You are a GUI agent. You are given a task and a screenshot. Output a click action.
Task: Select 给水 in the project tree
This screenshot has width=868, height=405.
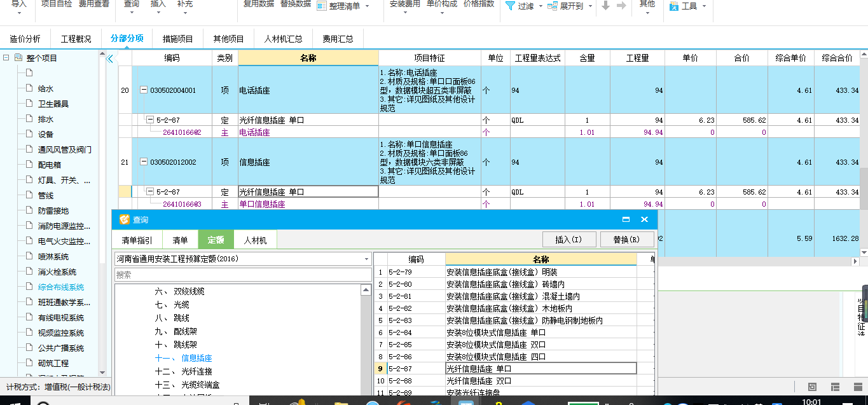point(46,89)
